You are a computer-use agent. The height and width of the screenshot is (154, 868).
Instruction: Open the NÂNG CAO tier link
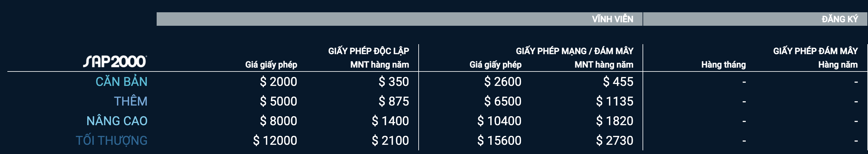117,121
